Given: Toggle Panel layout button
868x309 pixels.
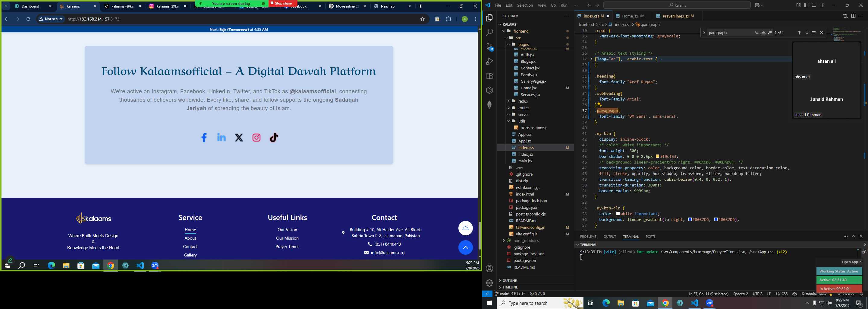Looking at the screenshot, I should (x=814, y=5).
